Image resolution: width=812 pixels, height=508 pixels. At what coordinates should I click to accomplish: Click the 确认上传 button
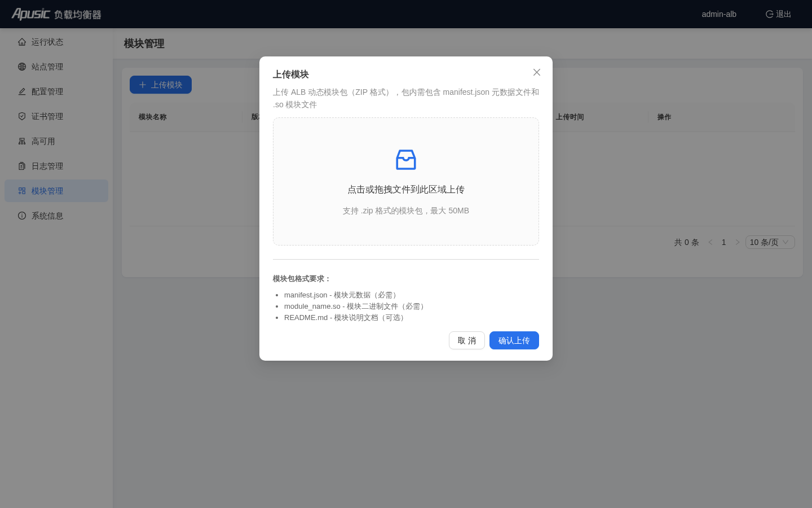514,340
